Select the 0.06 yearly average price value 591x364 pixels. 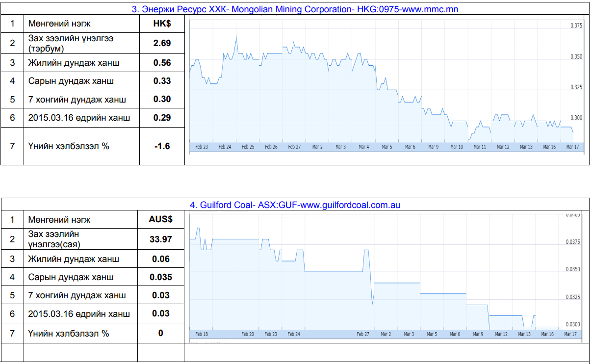pos(161,259)
